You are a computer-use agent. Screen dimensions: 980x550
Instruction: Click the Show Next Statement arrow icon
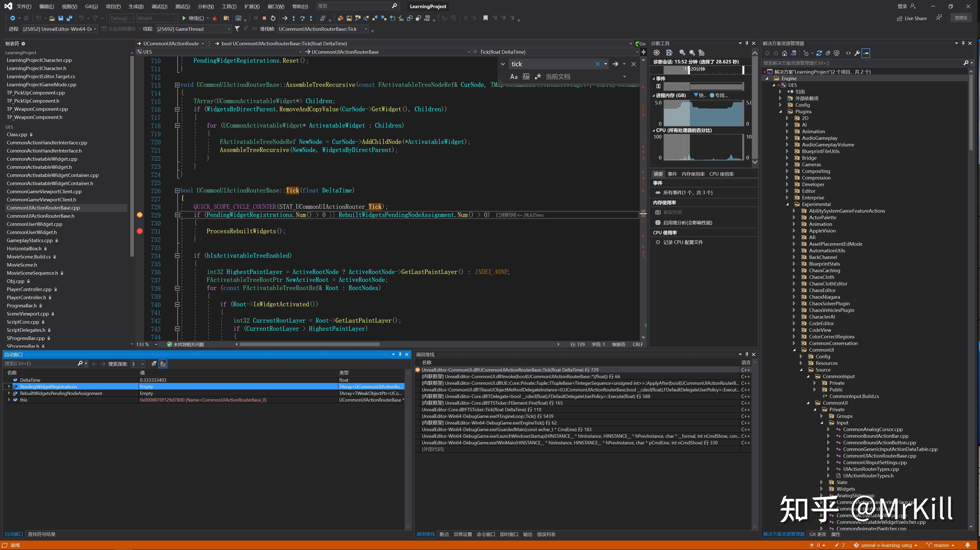point(285,18)
